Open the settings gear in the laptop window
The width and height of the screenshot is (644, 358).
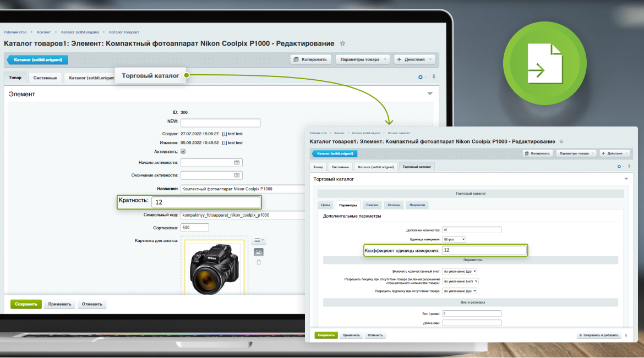(x=420, y=77)
